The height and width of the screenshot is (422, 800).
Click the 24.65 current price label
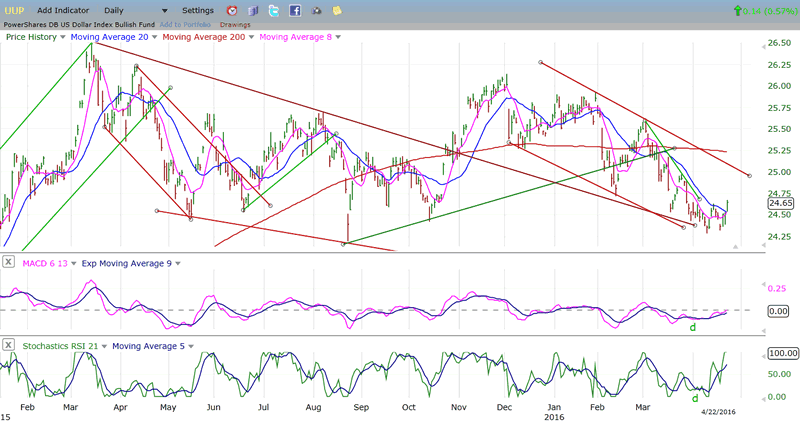click(x=751, y=203)
